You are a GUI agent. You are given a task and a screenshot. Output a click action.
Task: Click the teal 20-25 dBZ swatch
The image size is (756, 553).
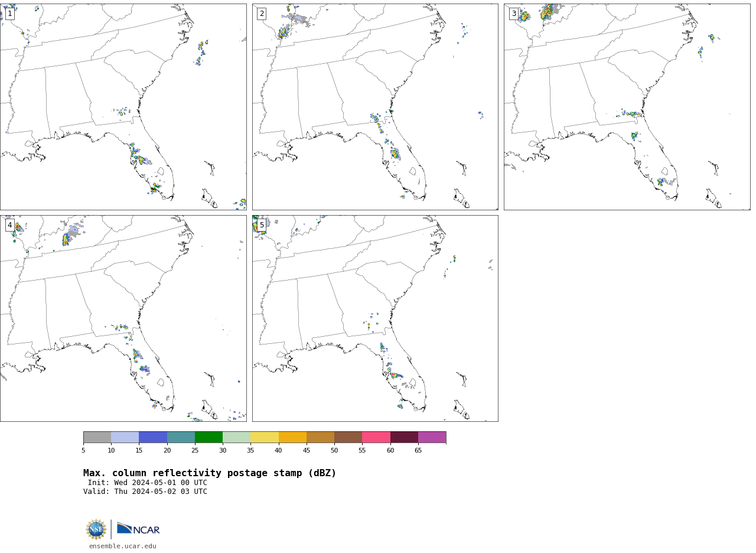tap(181, 437)
